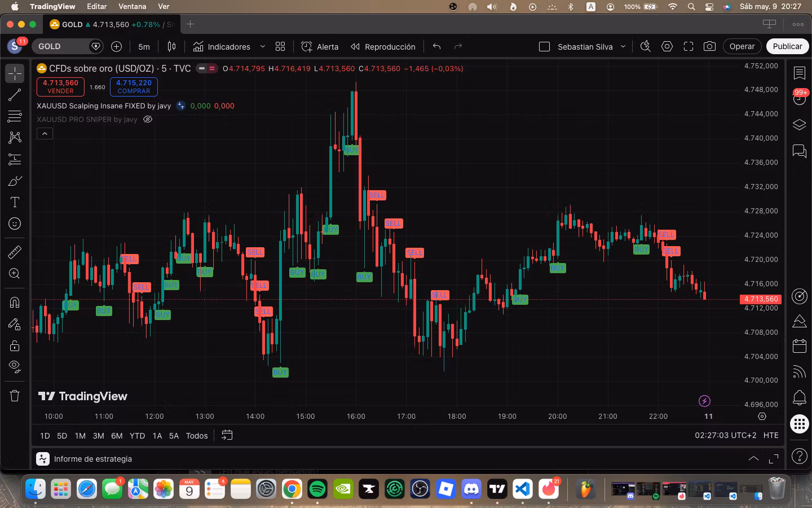Toggle hide all drawings eye icon
Screen dimensions: 812x508
tap(15, 367)
